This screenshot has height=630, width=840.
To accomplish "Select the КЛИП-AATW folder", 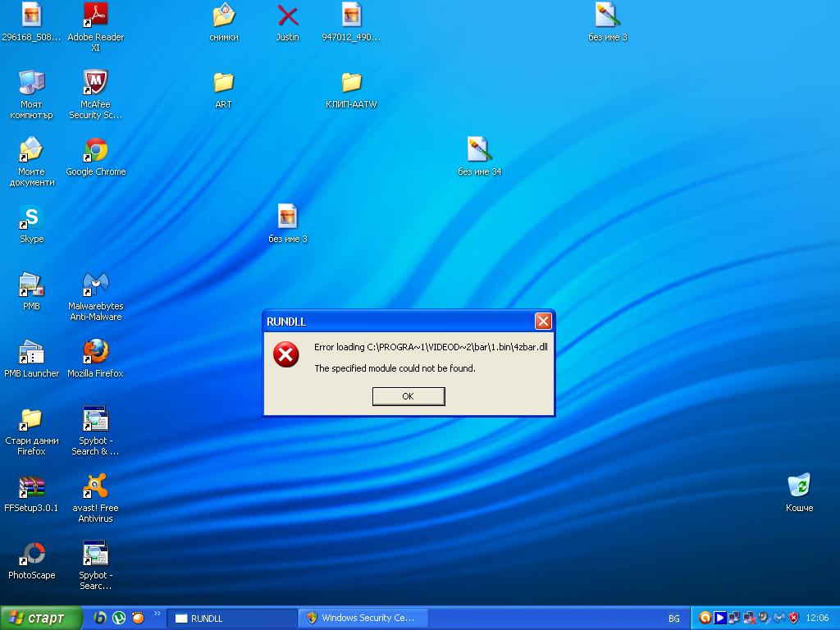I will click(x=351, y=89).
